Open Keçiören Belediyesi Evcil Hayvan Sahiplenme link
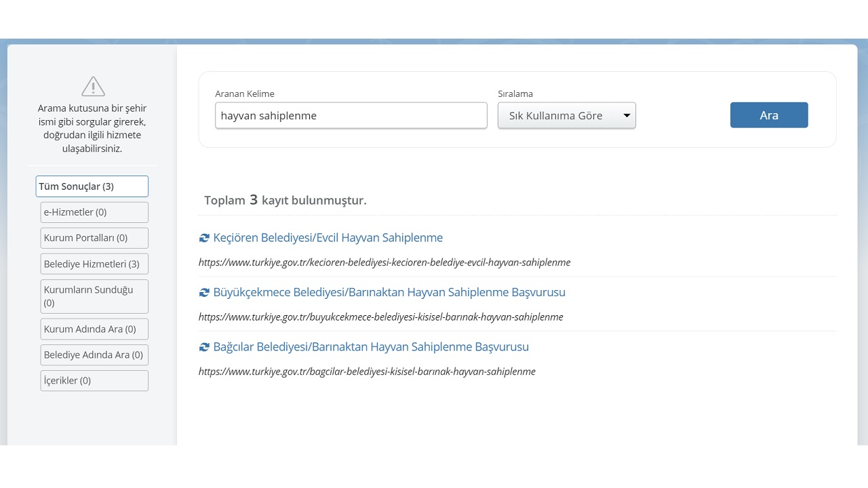Screen dimensions: 868x488 [328, 238]
